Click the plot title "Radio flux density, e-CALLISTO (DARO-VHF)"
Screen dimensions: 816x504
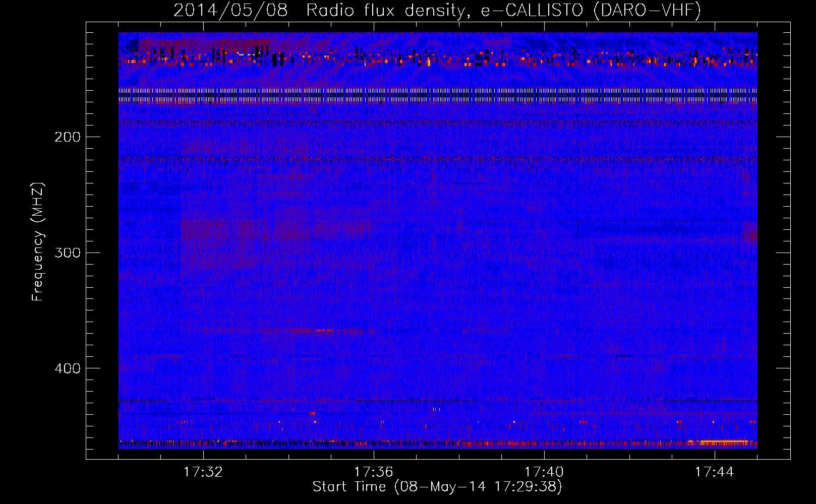[x=503, y=11]
